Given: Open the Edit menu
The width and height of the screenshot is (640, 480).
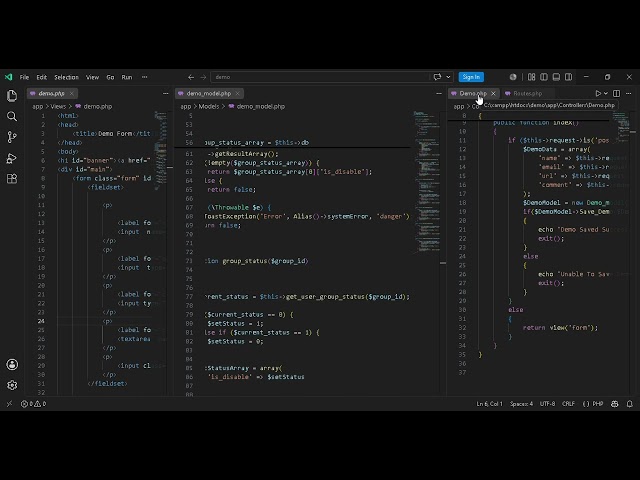Looking at the screenshot, I should (41, 77).
